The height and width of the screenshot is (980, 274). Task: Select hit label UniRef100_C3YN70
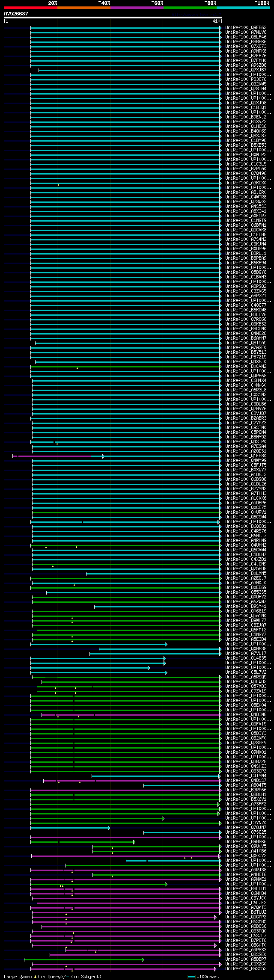[x=246, y=823]
